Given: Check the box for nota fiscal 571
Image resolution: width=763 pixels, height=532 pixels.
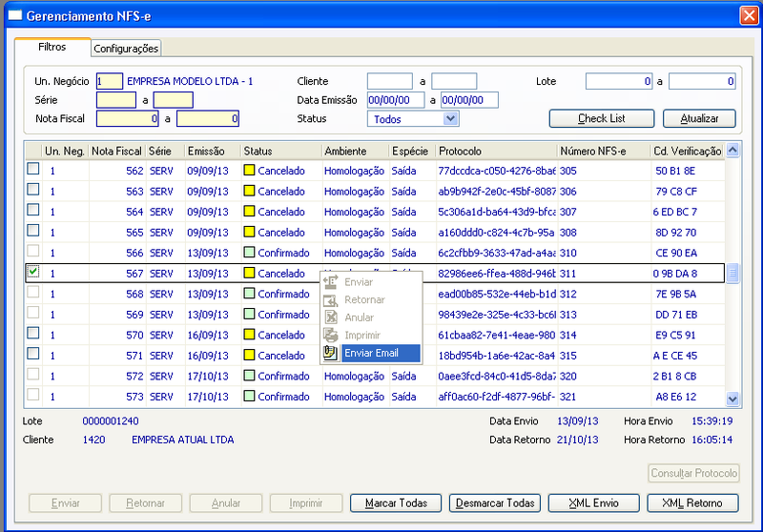Looking at the screenshot, I should tap(33, 354).
